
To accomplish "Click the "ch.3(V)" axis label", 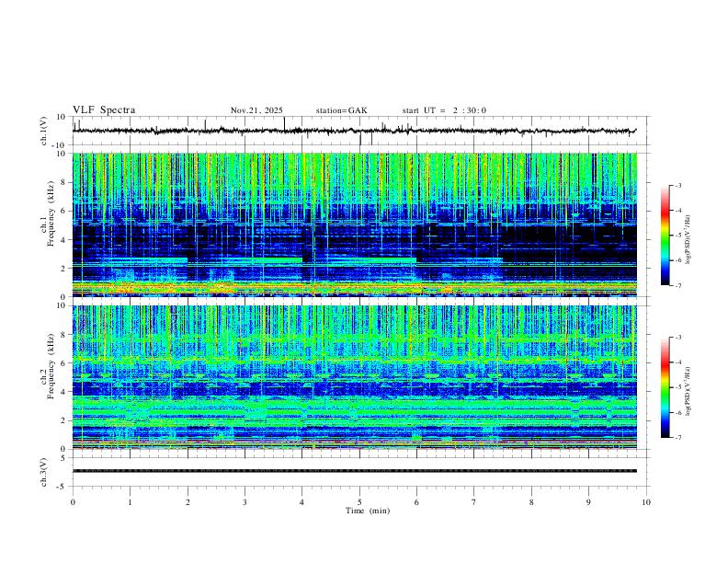I will [44, 472].
